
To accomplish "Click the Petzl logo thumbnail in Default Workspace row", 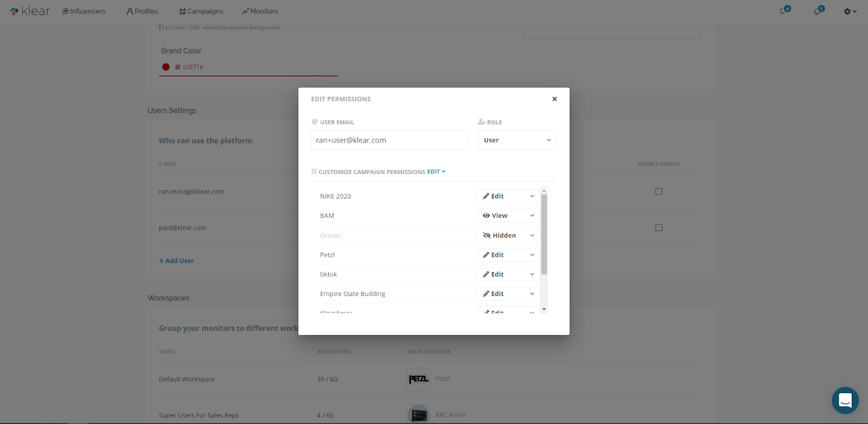I will [x=419, y=379].
